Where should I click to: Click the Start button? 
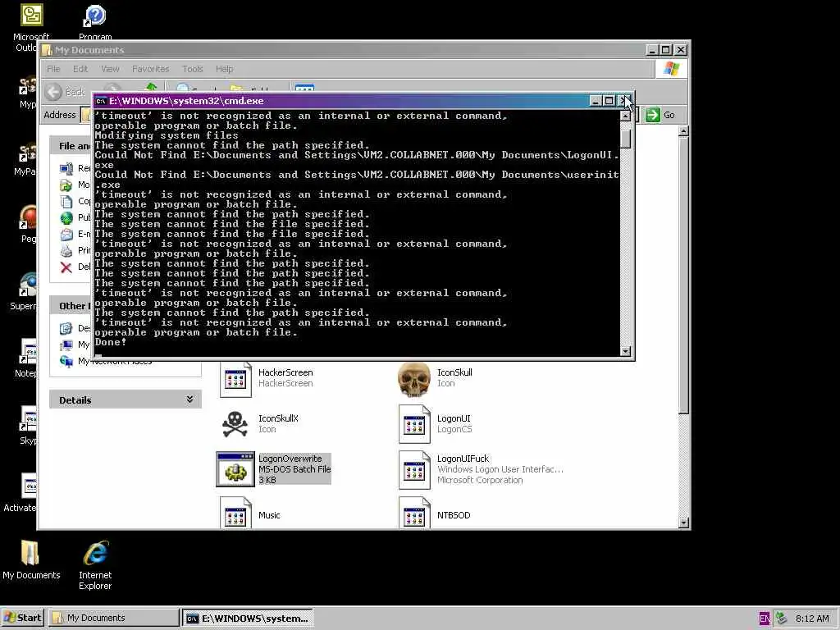pyautogui.click(x=22, y=618)
